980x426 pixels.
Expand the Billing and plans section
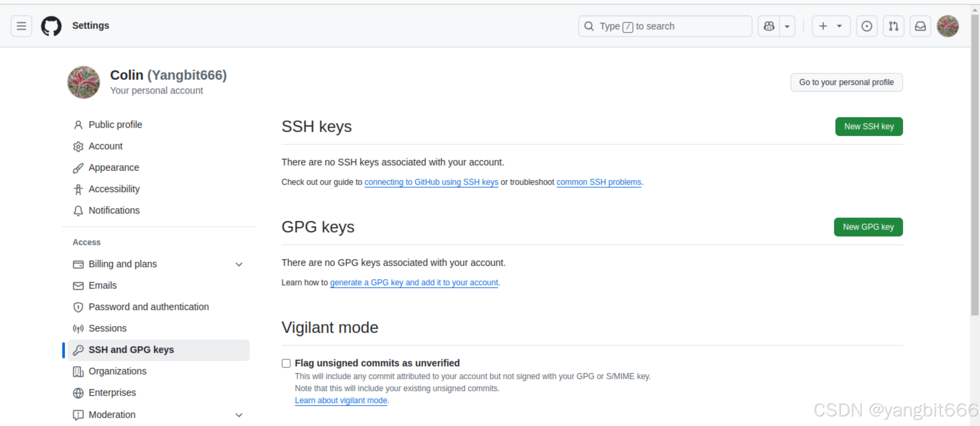[x=239, y=264]
